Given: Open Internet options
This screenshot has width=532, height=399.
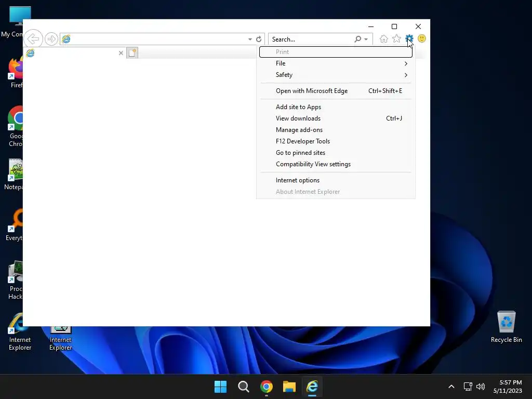Looking at the screenshot, I should pyautogui.click(x=336, y=180).
